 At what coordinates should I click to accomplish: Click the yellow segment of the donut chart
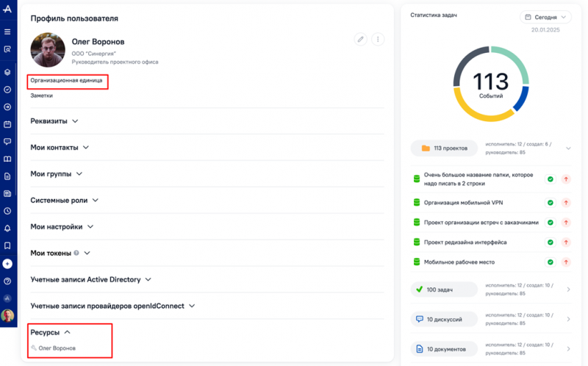pos(478,112)
